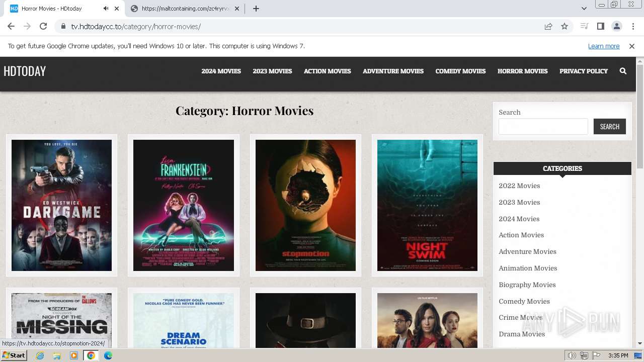Go to HDTODAY home logo
The width and height of the screenshot is (644, 362).
[x=25, y=71]
